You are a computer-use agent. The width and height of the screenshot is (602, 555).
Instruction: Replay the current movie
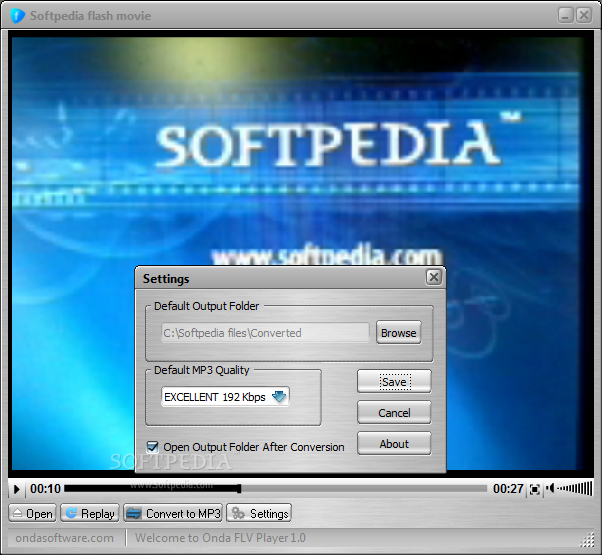point(90,513)
